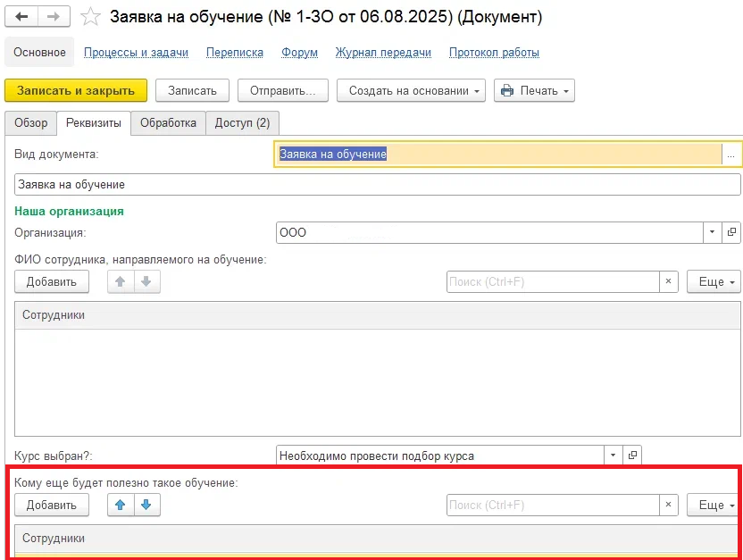Click Записать и закрыть button
743x560 pixels.
pyautogui.click(x=76, y=90)
